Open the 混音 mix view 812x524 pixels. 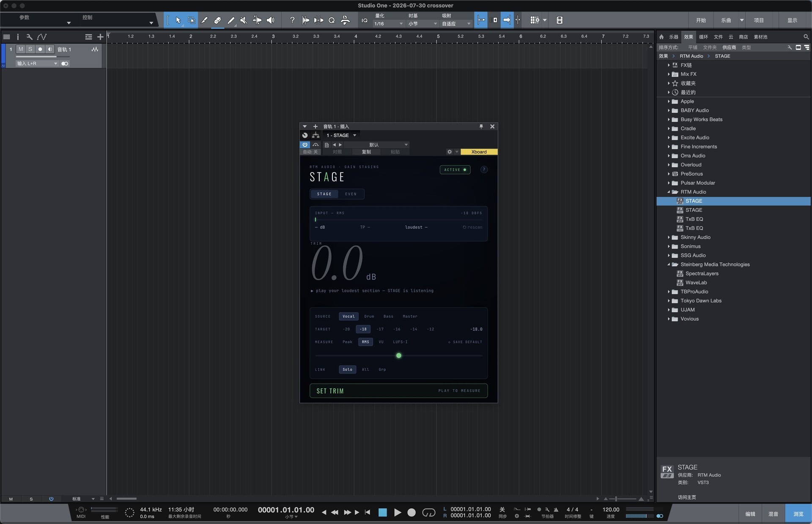pyautogui.click(x=773, y=514)
